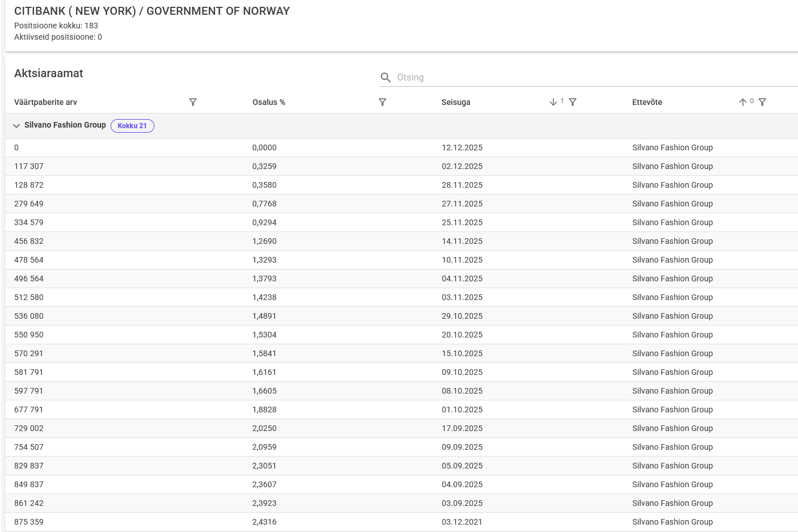Open filter for Ettevõte column

[762, 102]
